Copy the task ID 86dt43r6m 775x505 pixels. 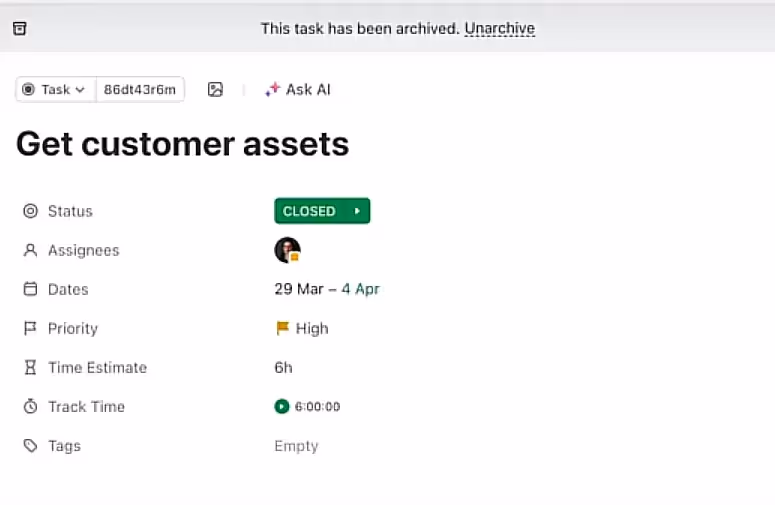[x=140, y=89]
